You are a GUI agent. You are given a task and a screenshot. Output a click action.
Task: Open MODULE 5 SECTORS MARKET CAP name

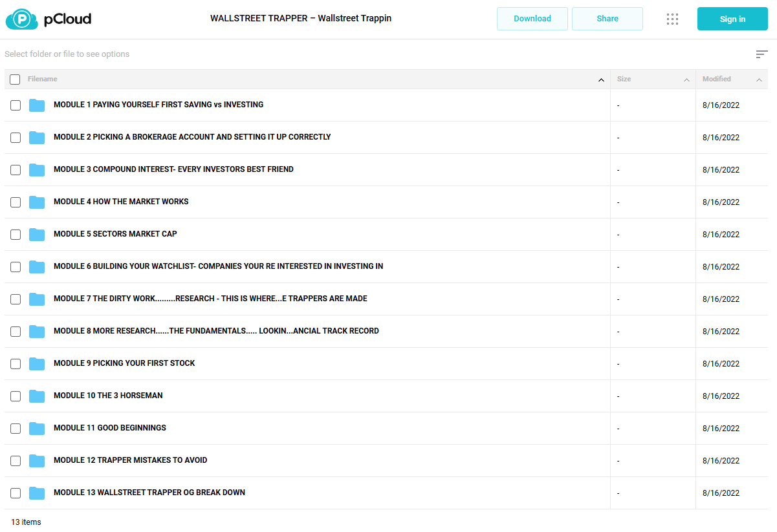tap(115, 234)
